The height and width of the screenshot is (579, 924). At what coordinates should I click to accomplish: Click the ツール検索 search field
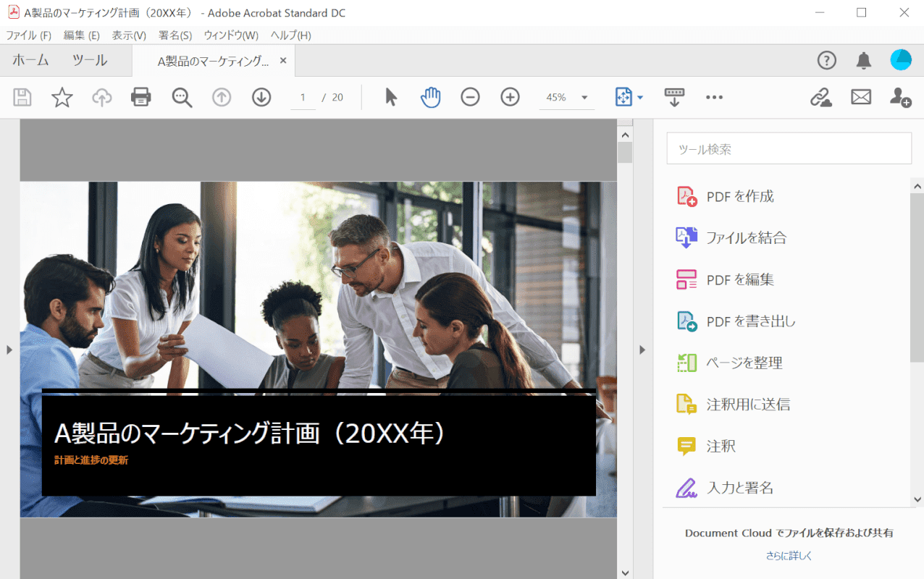(x=789, y=148)
